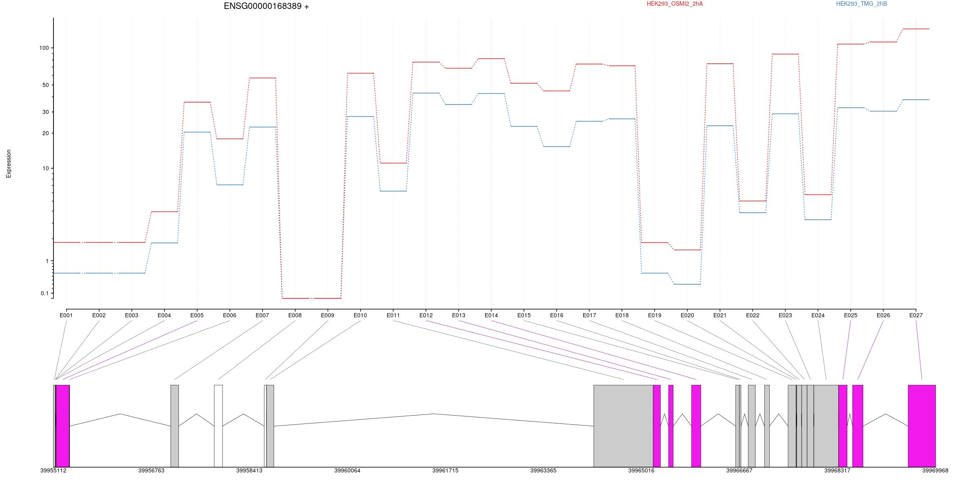Click exon label E006
Screen dimensions: 980x490
(229, 315)
